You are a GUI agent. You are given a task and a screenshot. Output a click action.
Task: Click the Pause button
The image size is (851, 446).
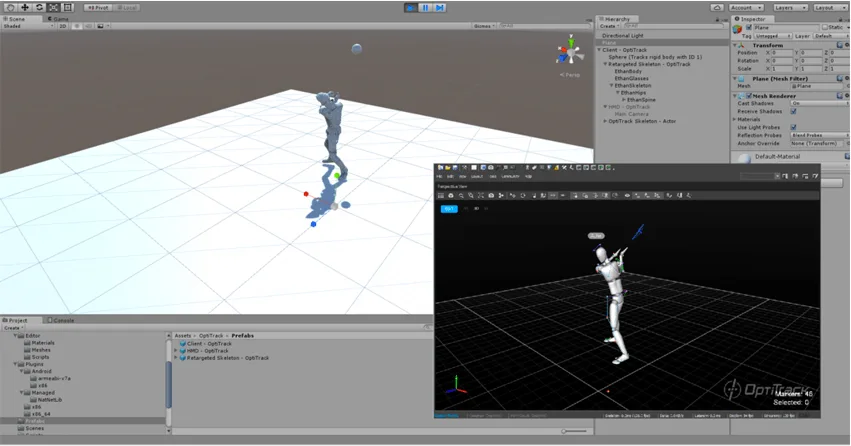coord(425,8)
